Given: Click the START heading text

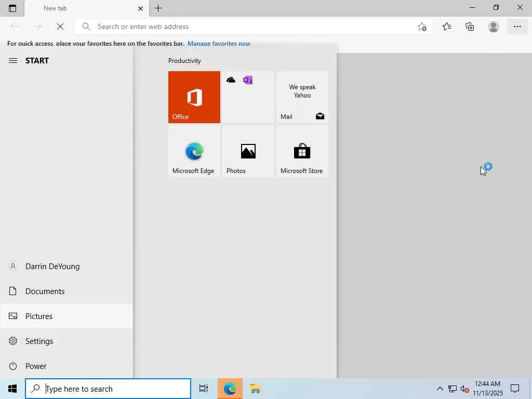Looking at the screenshot, I should coord(37,61).
